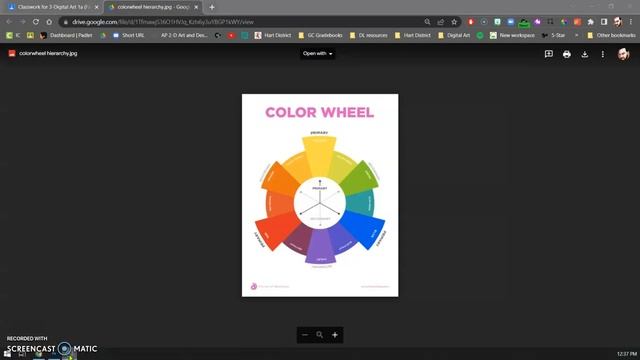Viewport: 640px width, 360px height.
Task: Toggle the browser side panel
Action: (604, 22)
